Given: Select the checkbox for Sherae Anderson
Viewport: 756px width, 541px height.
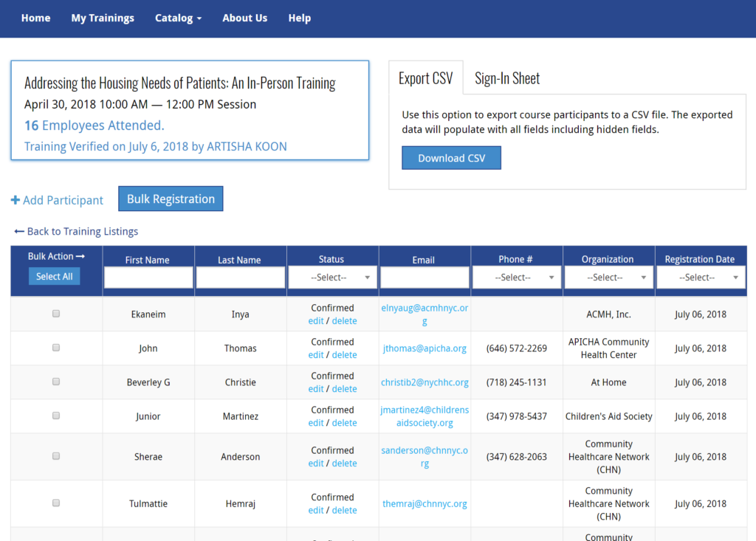Looking at the screenshot, I should (56, 456).
